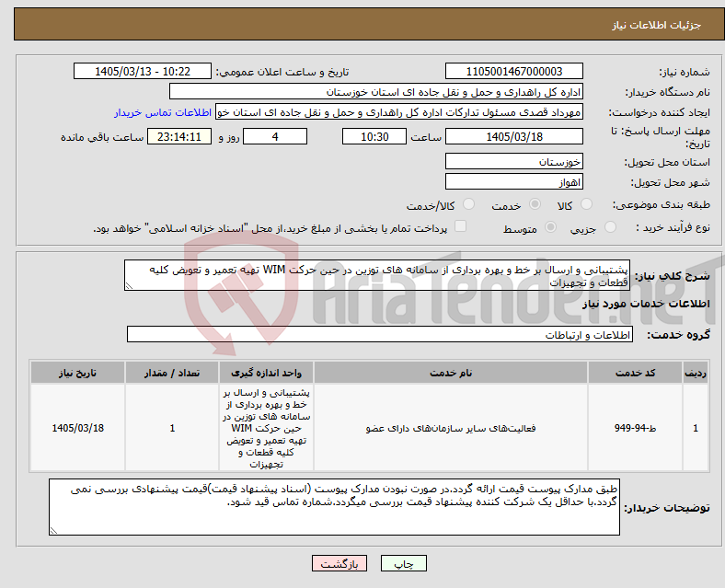Click the delivery city field اهواز
Image resolution: width=725 pixels, height=588 pixels.
[513, 181]
